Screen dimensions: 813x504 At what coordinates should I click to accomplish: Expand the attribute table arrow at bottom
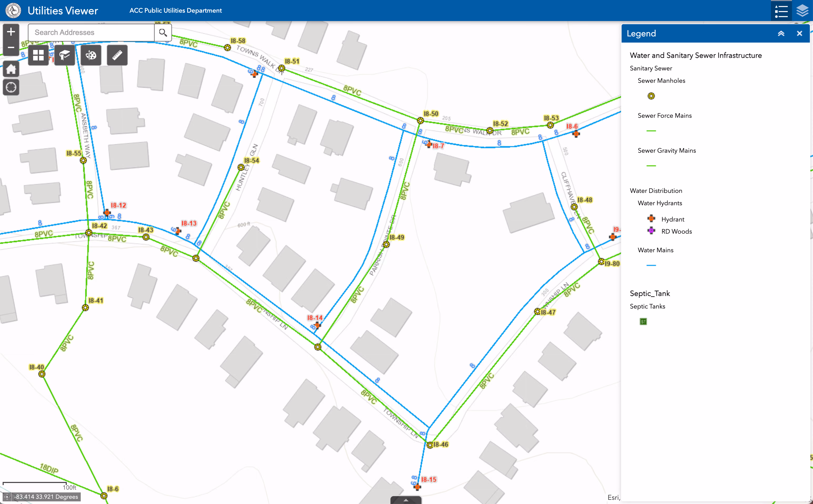click(406, 500)
